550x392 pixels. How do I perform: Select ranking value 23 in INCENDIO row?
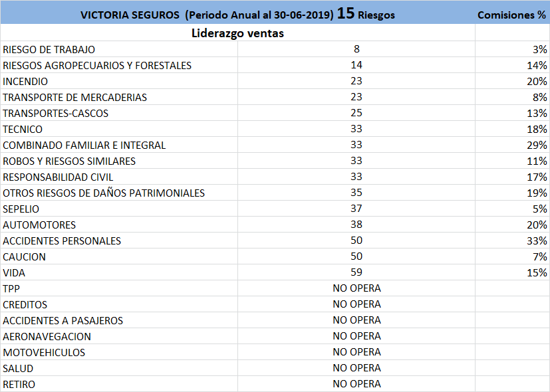point(356,81)
